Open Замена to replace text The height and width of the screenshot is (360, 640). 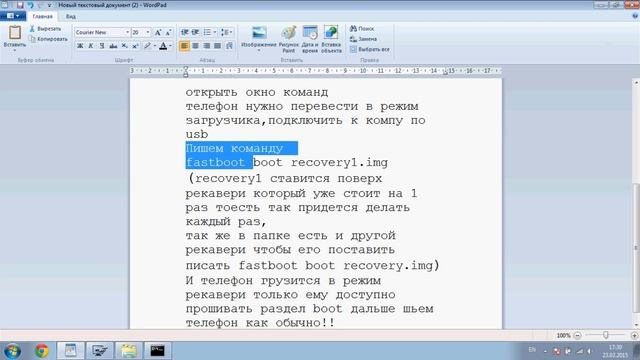click(363, 39)
